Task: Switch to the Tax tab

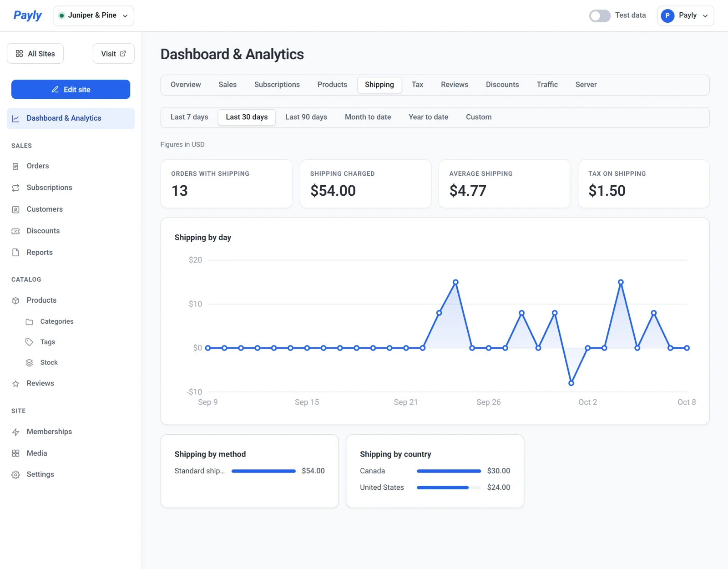Action: pos(417,85)
